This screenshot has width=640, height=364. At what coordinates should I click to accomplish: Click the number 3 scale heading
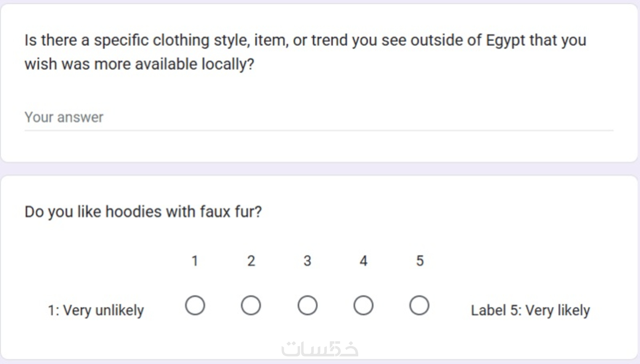click(x=307, y=261)
